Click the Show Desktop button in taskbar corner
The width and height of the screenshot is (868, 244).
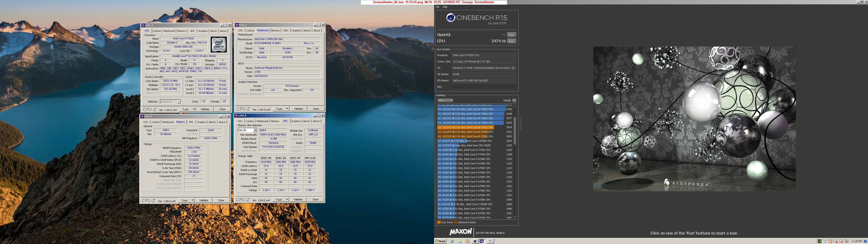[x=866, y=241]
